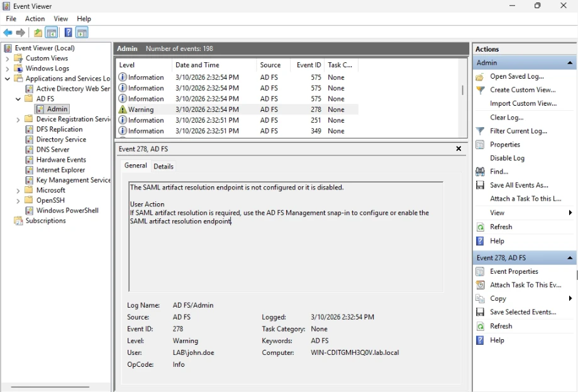Select Key Management Service log in tree
This screenshot has height=392, width=578.
[73, 181]
